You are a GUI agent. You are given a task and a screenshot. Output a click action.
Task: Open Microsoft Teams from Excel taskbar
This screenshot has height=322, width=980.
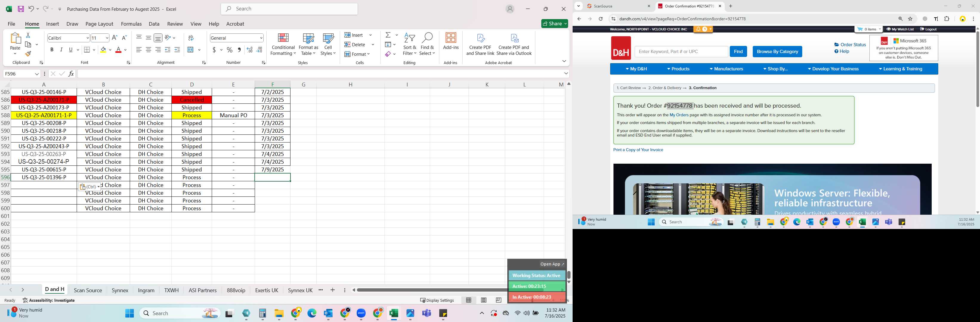427,313
